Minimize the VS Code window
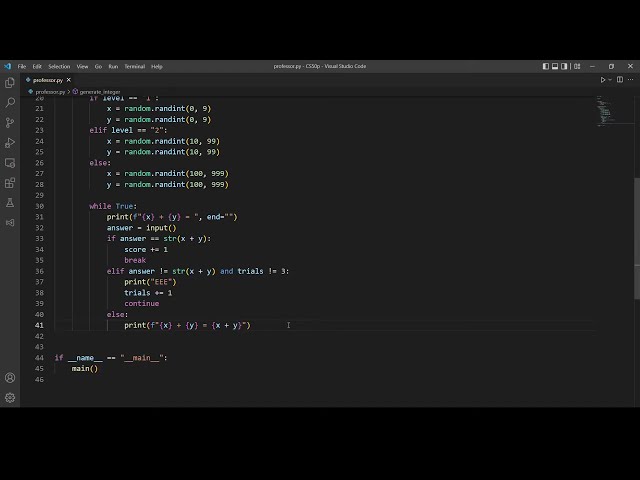 point(592,66)
